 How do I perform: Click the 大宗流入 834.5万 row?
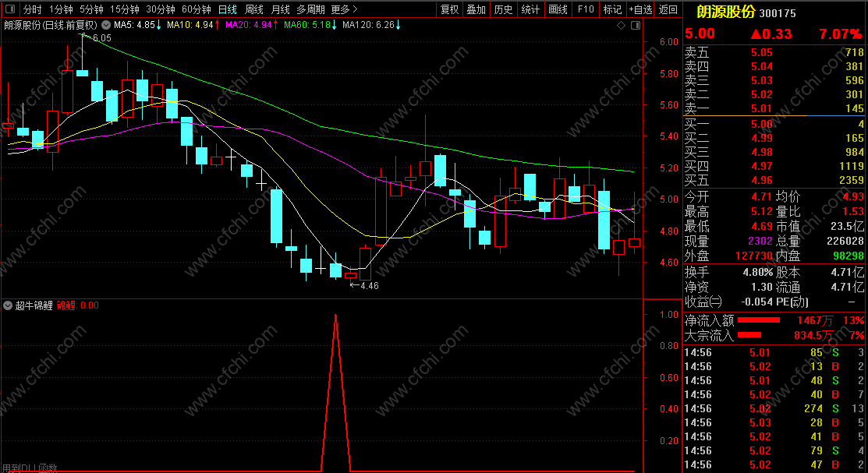[774, 335]
